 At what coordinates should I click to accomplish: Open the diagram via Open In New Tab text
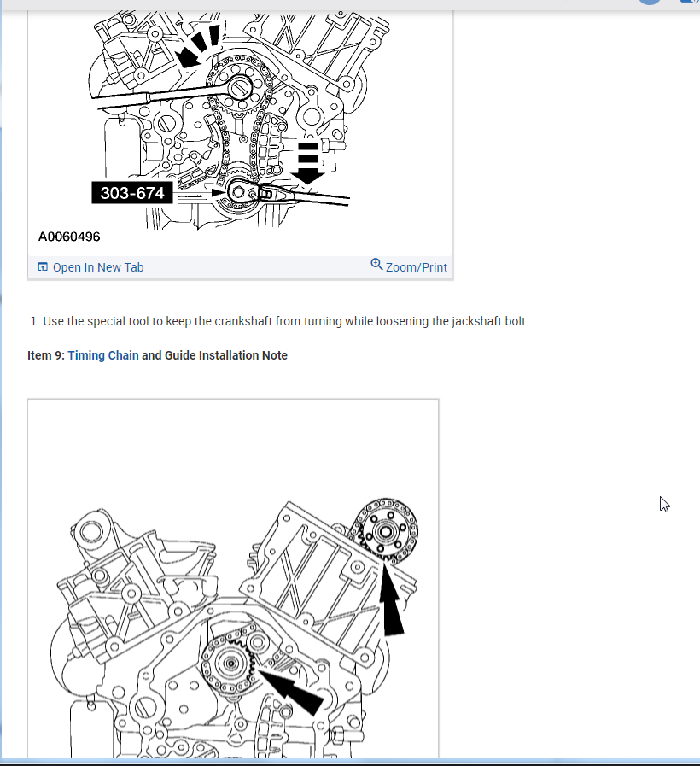[x=98, y=267]
